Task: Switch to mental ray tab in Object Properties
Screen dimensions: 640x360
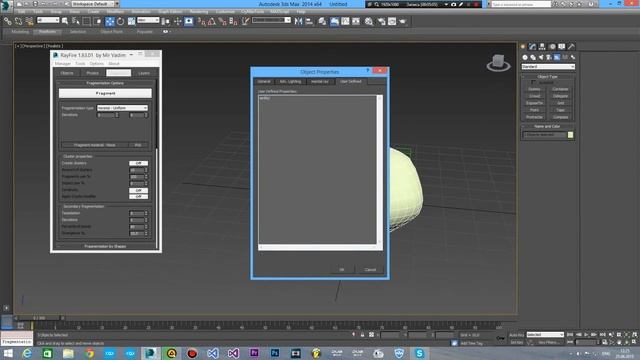Action: [320, 82]
